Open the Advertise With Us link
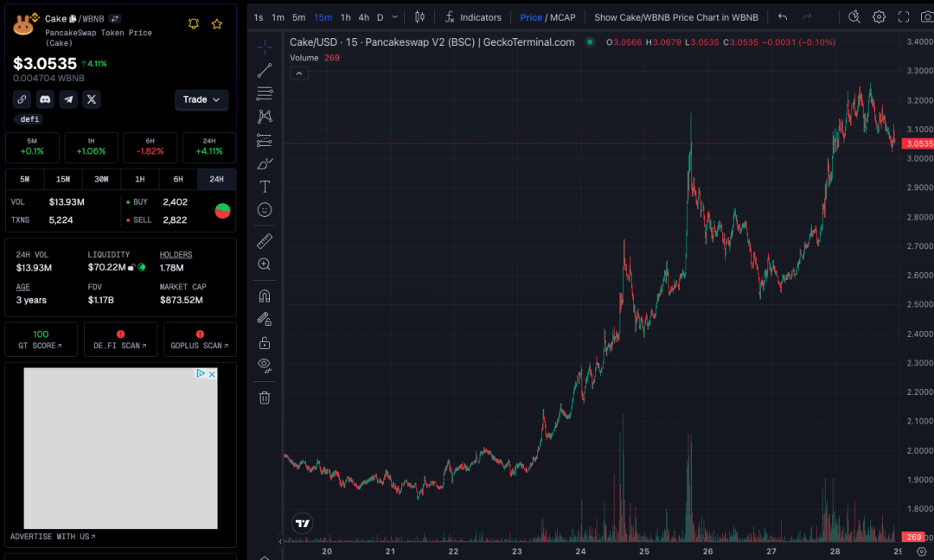Viewport: 934px width, 560px height. coord(53,537)
